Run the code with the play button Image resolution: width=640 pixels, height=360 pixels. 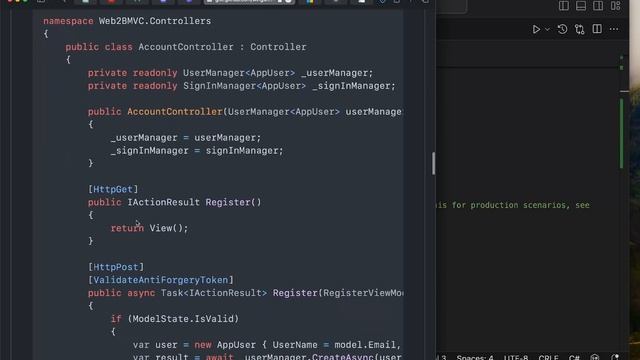click(536, 29)
